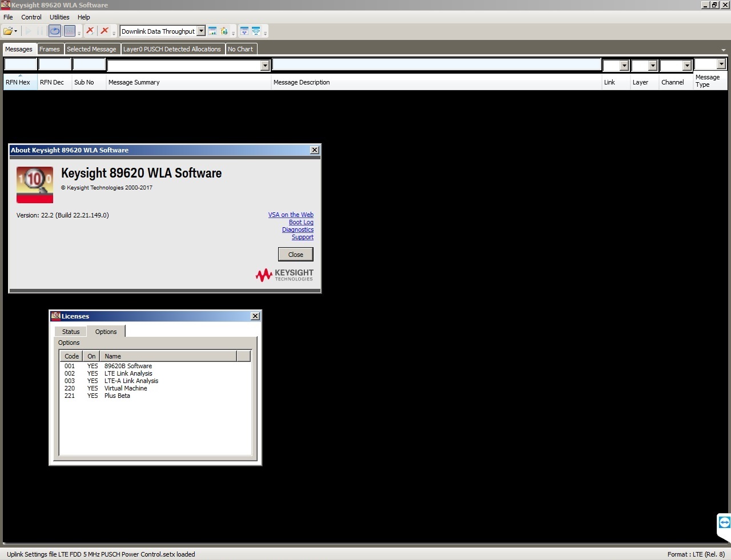This screenshot has width=731, height=560.
Task: Open the Message Summary filter dropdown
Action: [x=265, y=66]
